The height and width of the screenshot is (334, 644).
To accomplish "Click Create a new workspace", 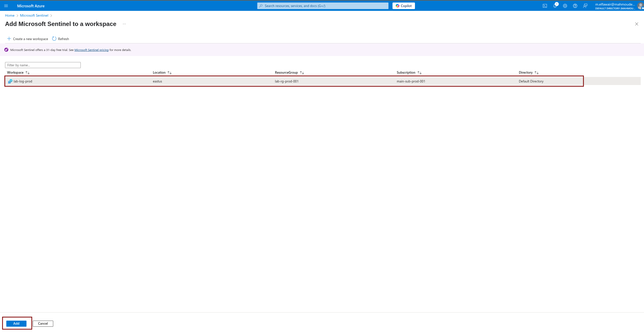I will tap(28, 39).
